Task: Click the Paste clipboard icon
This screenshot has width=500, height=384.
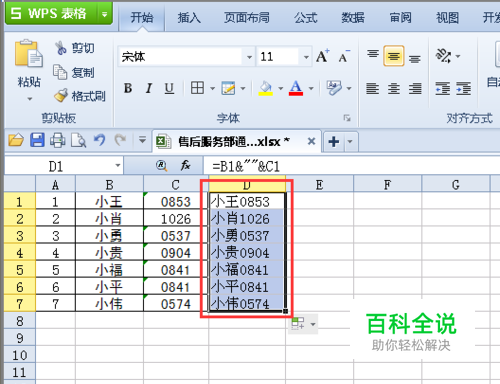Action: pyautogui.click(x=29, y=53)
